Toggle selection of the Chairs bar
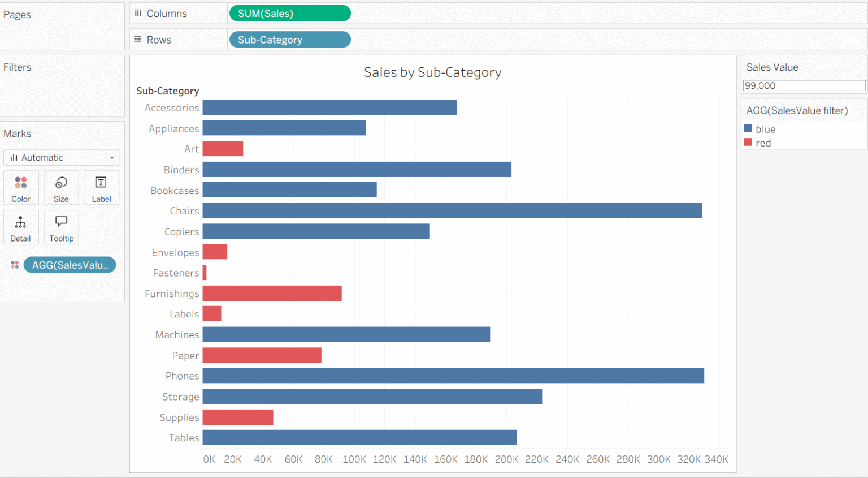The height and width of the screenshot is (478, 868). pyautogui.click(x=452, y=210)
